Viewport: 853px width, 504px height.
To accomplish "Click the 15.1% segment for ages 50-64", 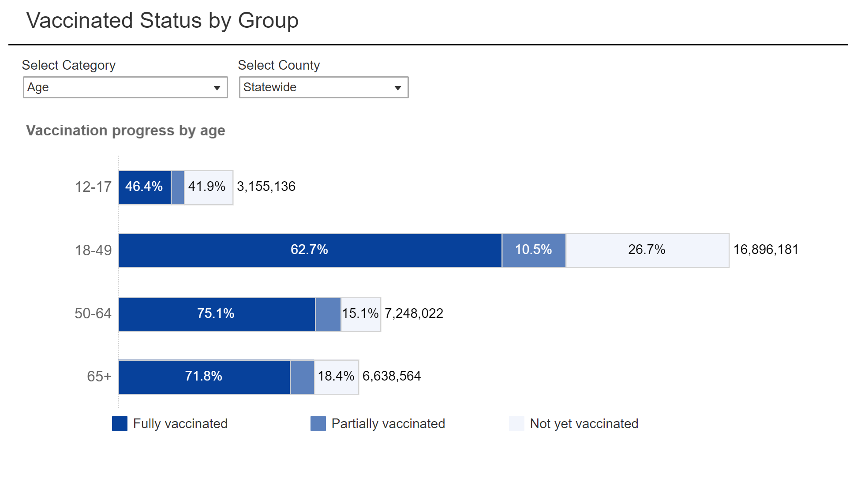I will click(x=360, y=314).
